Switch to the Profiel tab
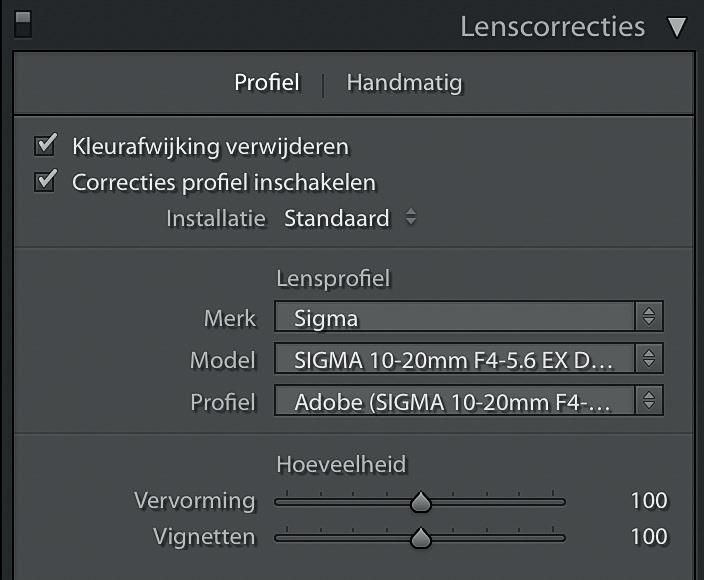704x580 pixels. [x=266, y=83]
